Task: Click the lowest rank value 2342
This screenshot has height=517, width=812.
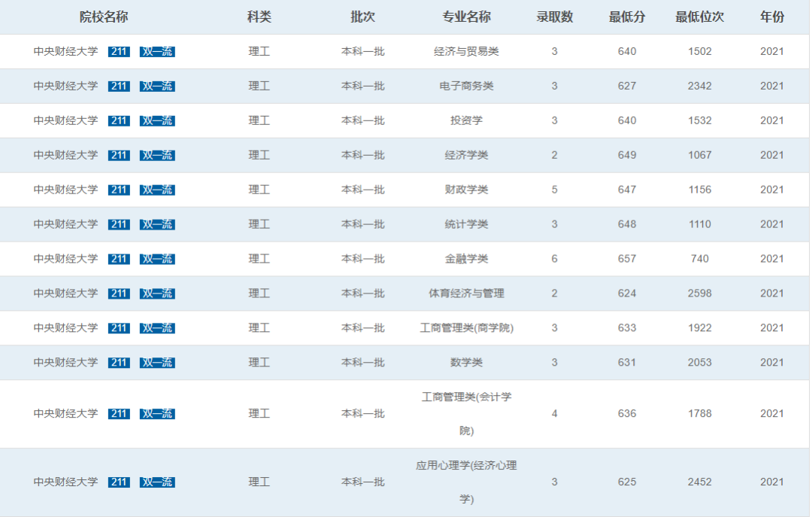Action: pos(700,86)
